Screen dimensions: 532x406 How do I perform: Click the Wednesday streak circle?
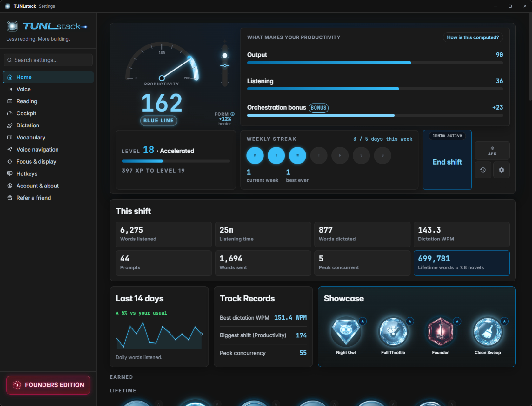click(x=297, y=155)
